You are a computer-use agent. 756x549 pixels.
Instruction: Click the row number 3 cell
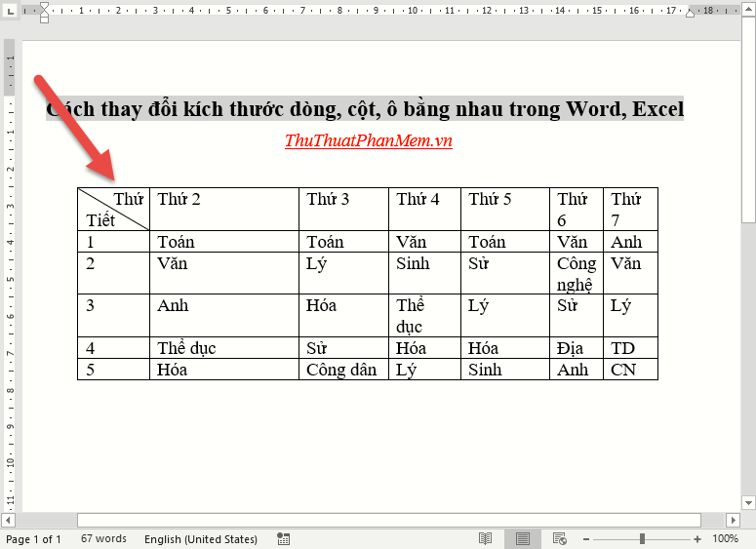pyautogui.click(x=114, y=316)
